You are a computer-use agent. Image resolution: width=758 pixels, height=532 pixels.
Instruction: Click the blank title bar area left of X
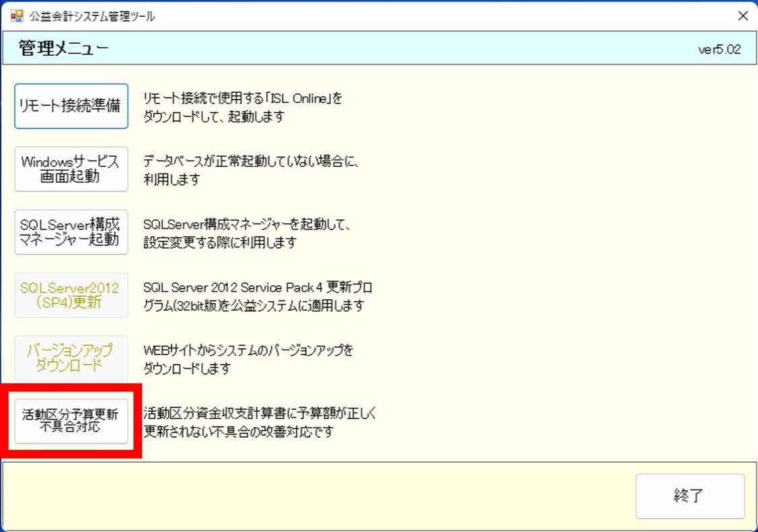(x=437, y=16)
